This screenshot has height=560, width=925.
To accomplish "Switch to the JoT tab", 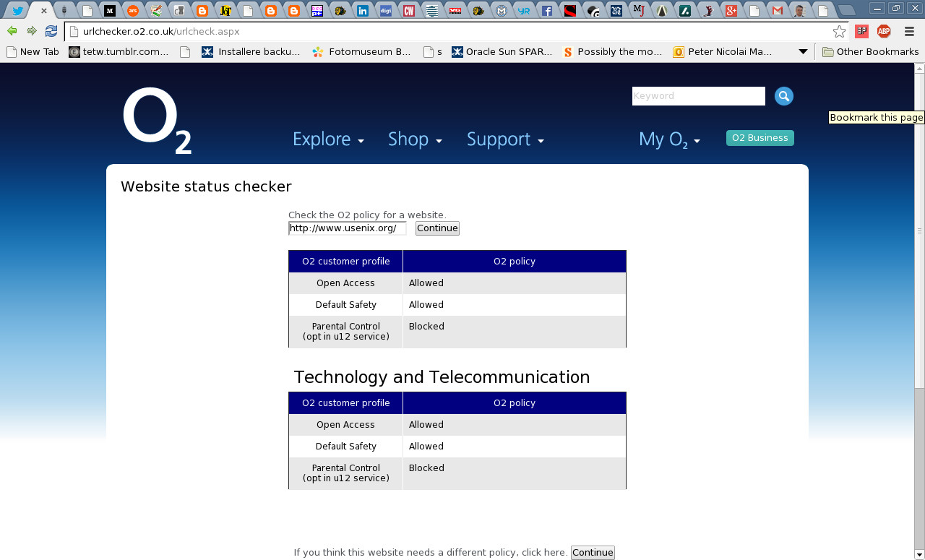I will pos(225,11).
